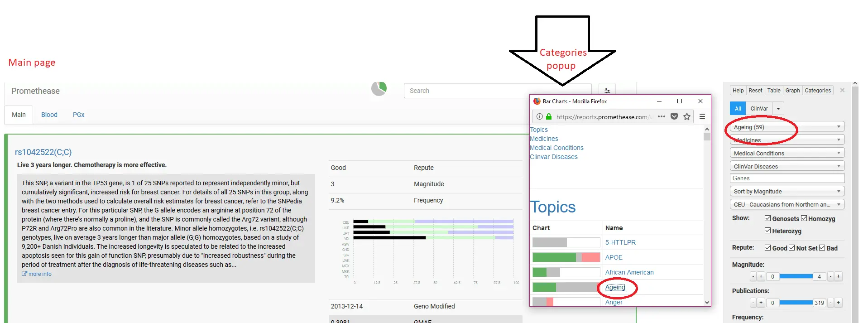The image size is (868, 323).
Task: Click the Search input field
Action: [x=498, y=91]
